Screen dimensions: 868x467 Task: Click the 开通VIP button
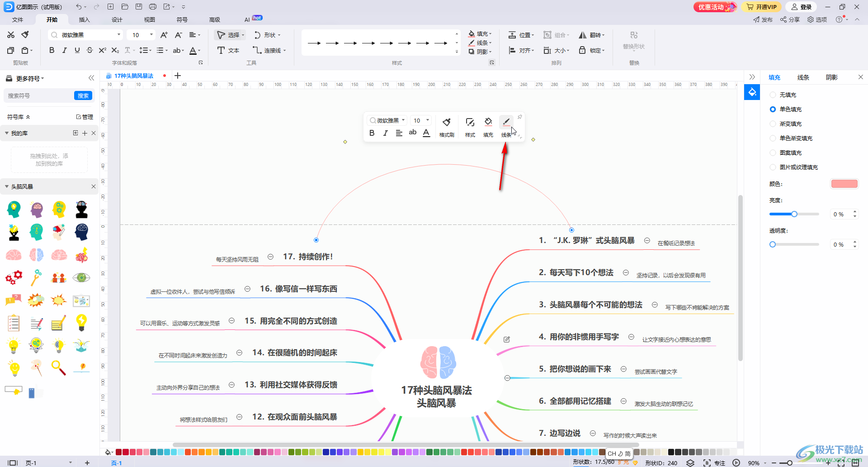point(762,7)
